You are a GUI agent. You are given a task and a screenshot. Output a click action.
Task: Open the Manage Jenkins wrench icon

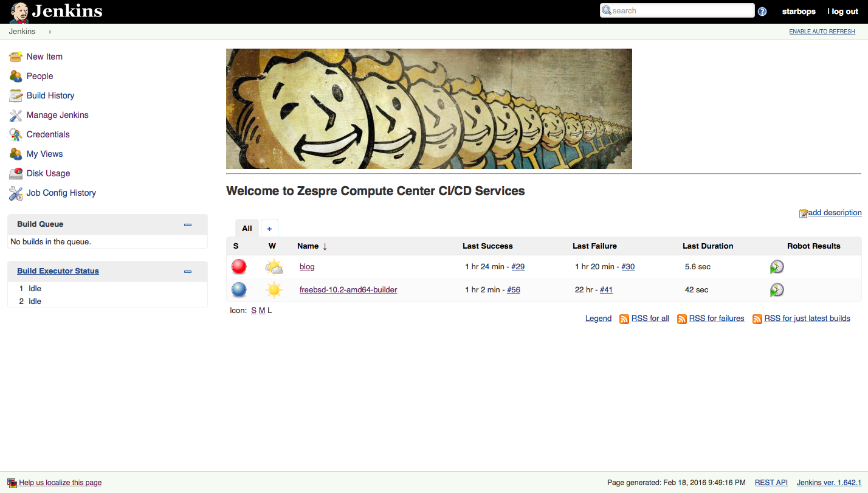(x=16, y=115)
